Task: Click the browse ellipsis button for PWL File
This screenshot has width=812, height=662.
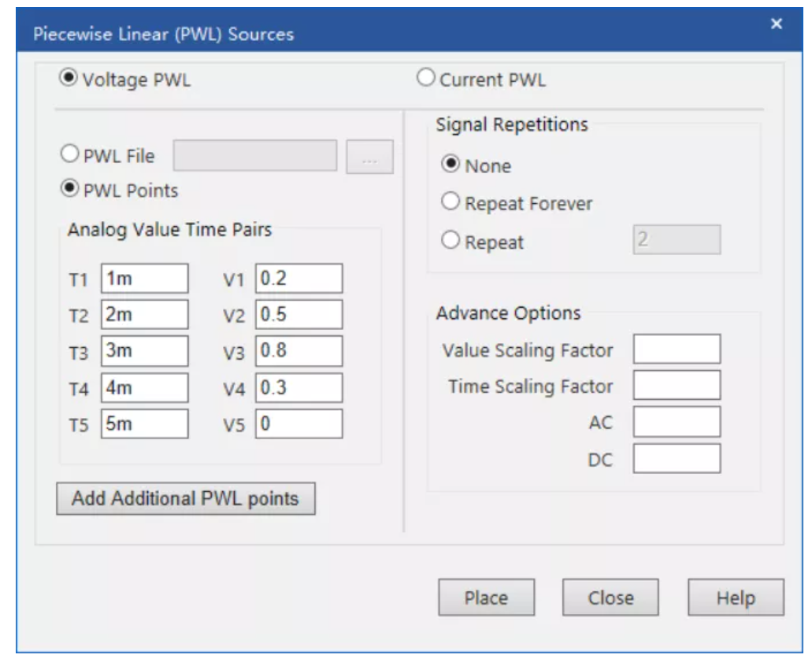Action: pos(369,158)
